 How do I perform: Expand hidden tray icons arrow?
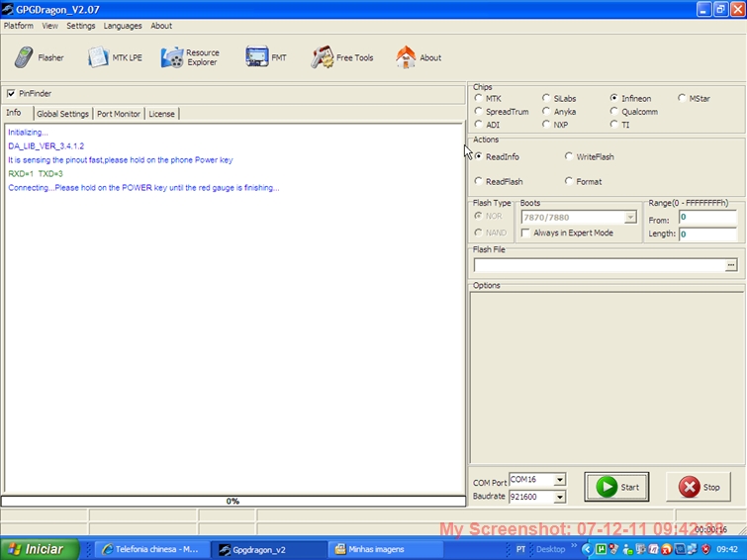(587, 549)
